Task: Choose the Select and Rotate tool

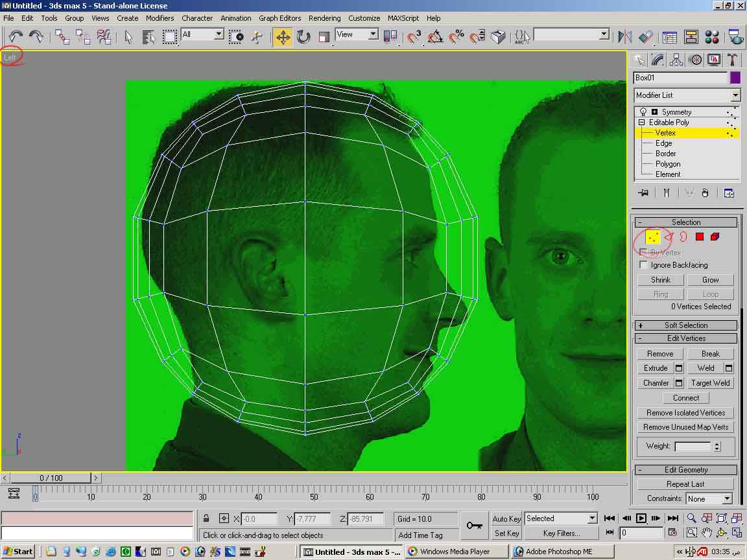Action: (303, 37)
